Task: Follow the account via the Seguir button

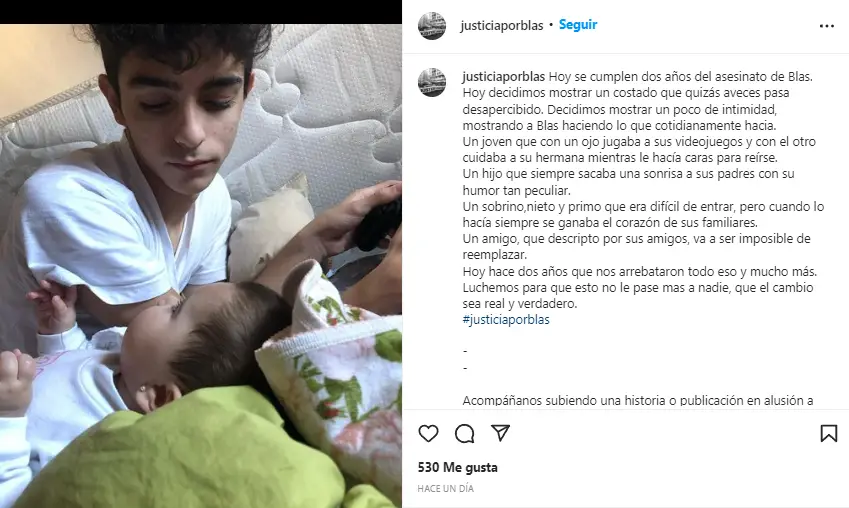Action: click(x=578, y=25)
